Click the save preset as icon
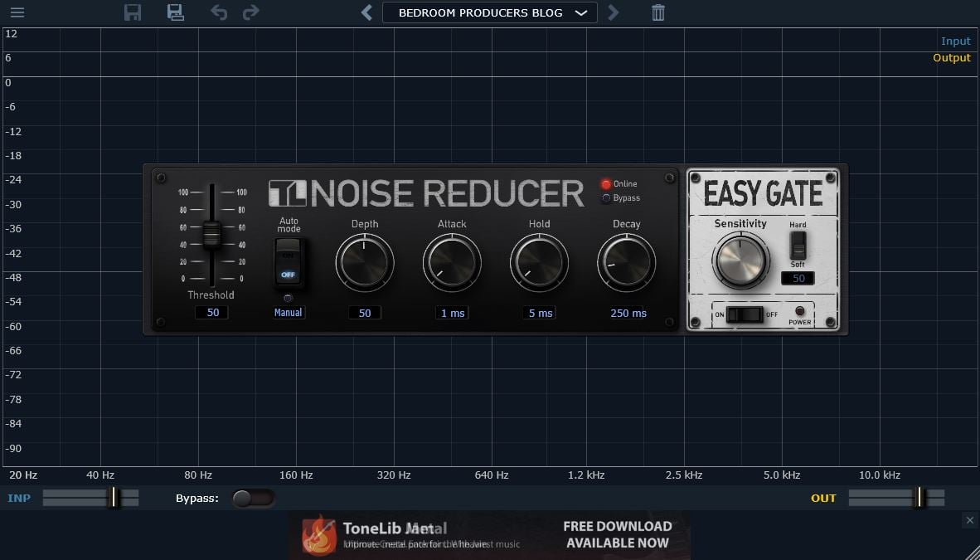Screen dimensions: 980x560 [x=175, y=12]
